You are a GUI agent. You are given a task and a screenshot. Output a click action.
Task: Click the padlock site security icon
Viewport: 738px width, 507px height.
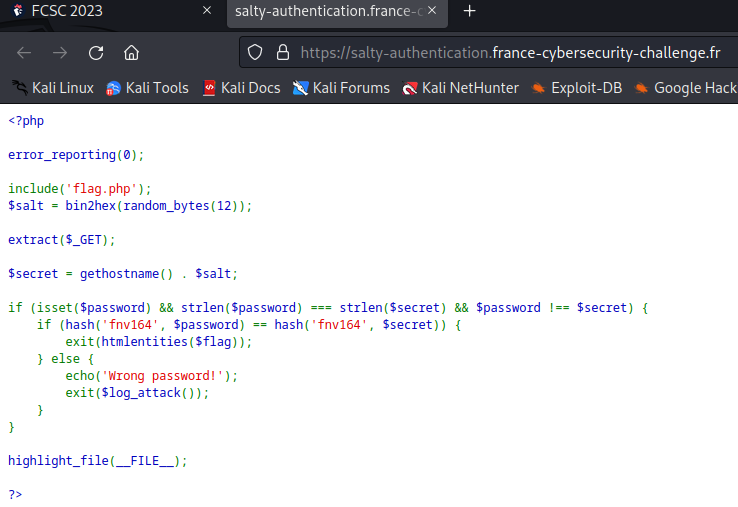tap(282, 52)
